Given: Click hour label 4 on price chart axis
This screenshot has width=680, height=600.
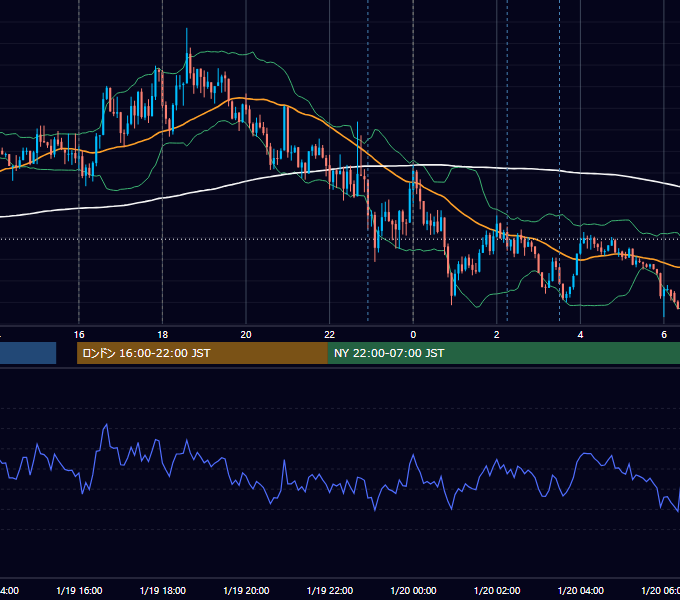Looking at the screenshot, I should (x=580, y=335).
